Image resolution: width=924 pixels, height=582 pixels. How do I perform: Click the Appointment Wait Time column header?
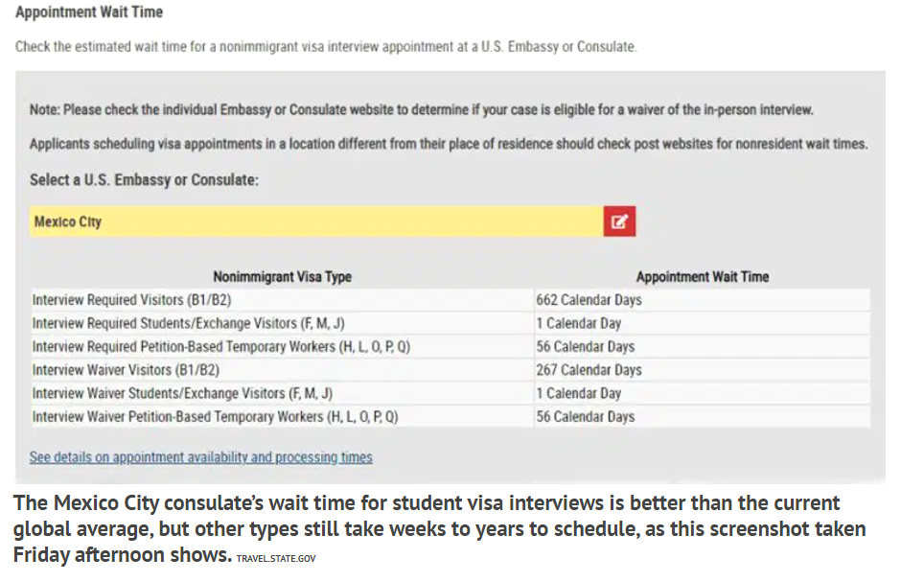click(702, 276)
